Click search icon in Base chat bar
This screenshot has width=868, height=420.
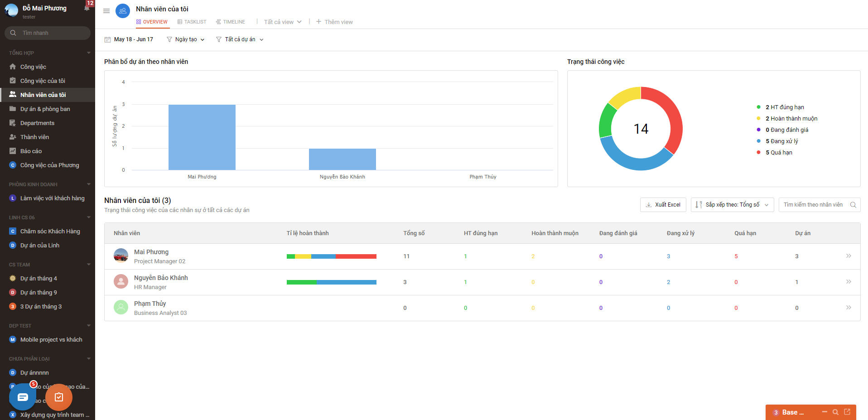(x=835, y=412)
